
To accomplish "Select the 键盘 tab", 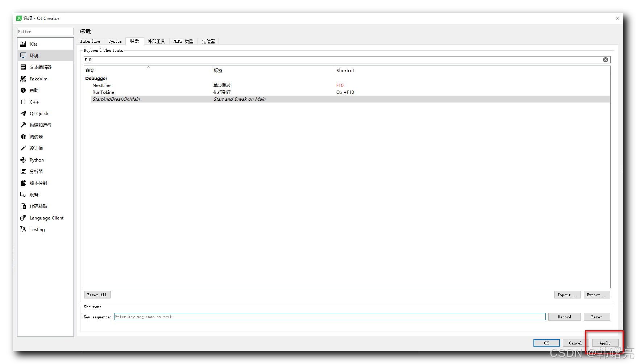I will [x=134, y=41].
